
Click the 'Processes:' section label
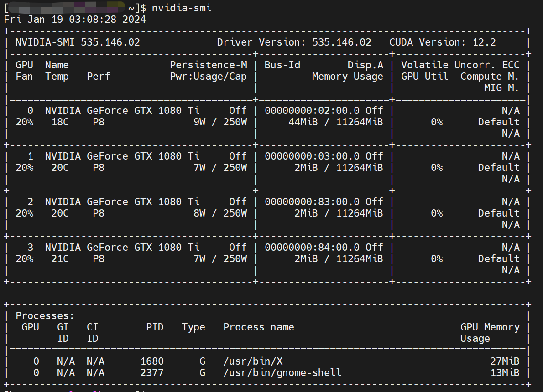45,316
